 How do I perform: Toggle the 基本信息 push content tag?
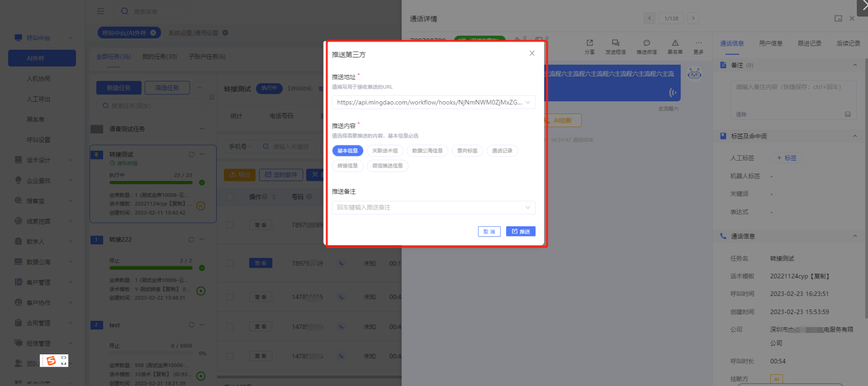(347, 151)
